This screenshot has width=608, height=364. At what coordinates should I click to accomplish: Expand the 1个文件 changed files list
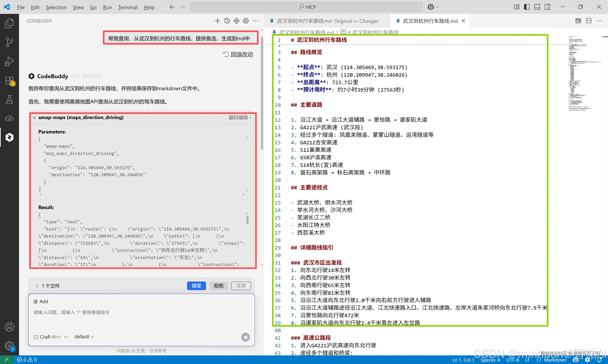coord(37,286)
